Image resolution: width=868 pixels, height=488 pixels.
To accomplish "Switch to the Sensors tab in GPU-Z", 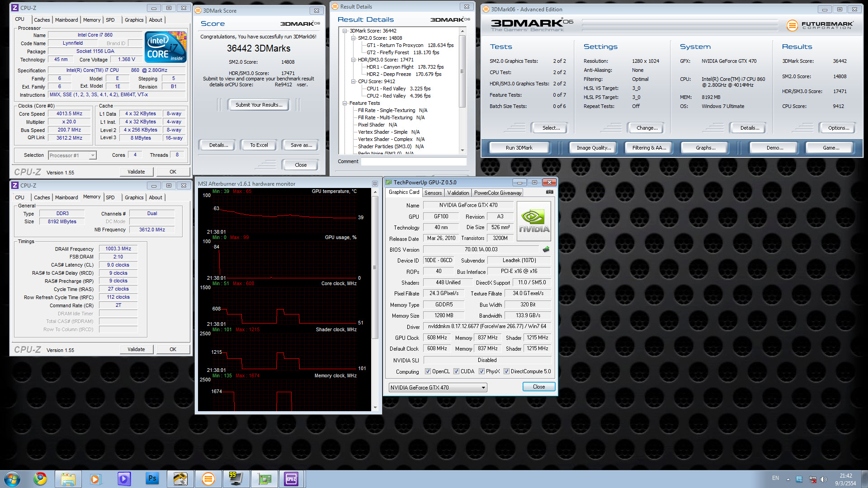I will click(x=433, y=193).
